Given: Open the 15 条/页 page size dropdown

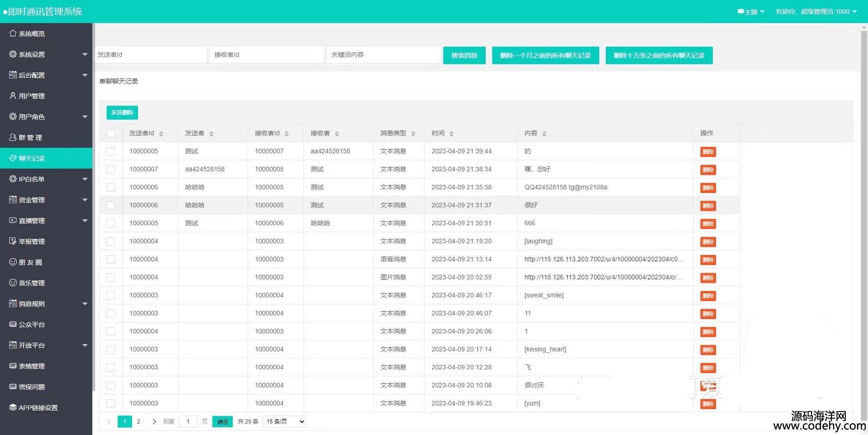Looking at the screenshot, I should click(284, 422).
